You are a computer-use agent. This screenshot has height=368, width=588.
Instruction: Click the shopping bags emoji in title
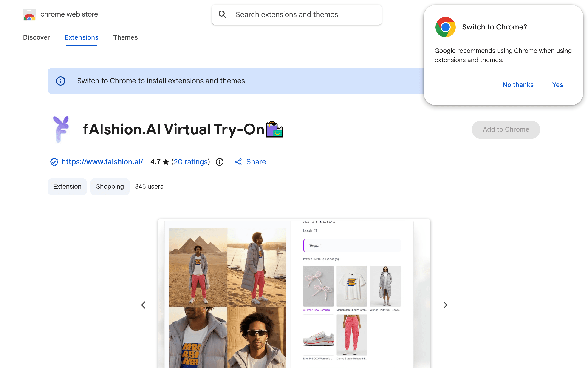click(x=274, y=129)
